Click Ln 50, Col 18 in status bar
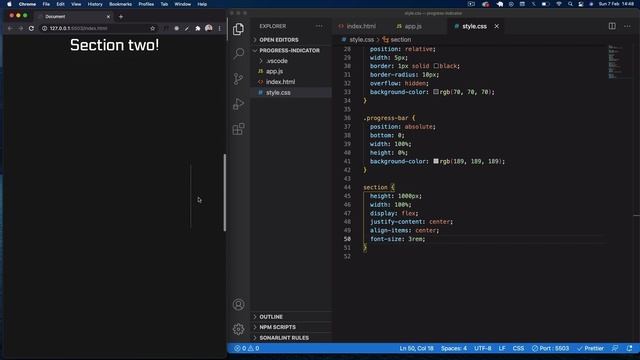Screen dimensions: 640x360 [416, 348]
